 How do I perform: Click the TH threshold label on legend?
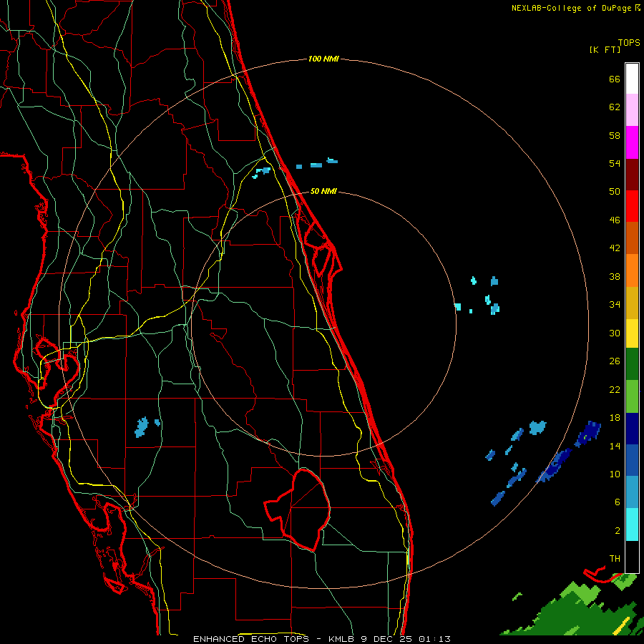(x=615, y=559)
